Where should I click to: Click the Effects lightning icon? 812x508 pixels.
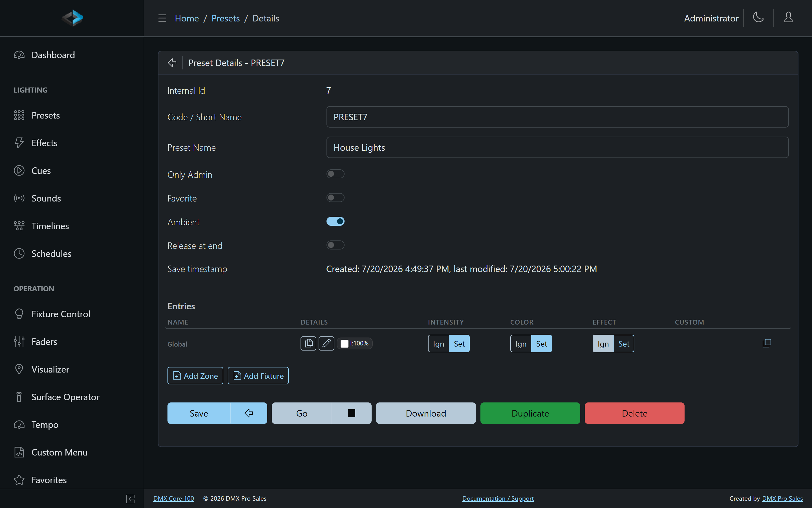click(19, 143)
